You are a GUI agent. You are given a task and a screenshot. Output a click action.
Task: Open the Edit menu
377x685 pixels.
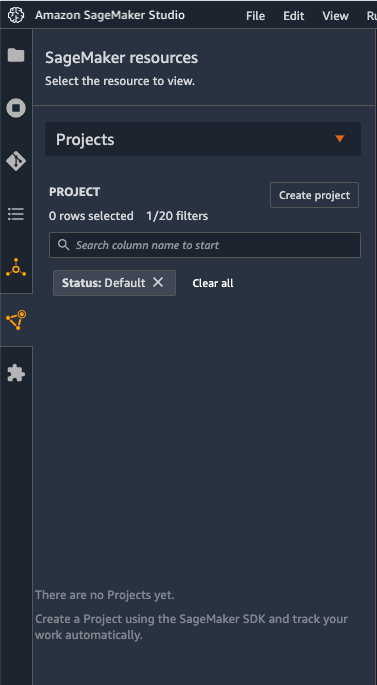[x=294, y=16]
